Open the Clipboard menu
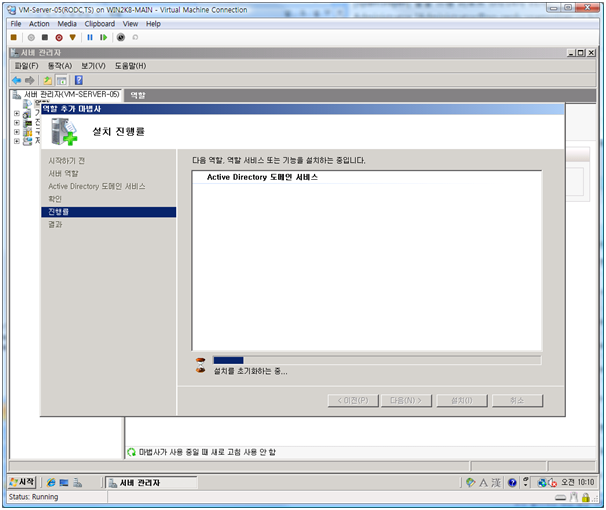Viewport: 606px width, 510px height. [100, 24]
